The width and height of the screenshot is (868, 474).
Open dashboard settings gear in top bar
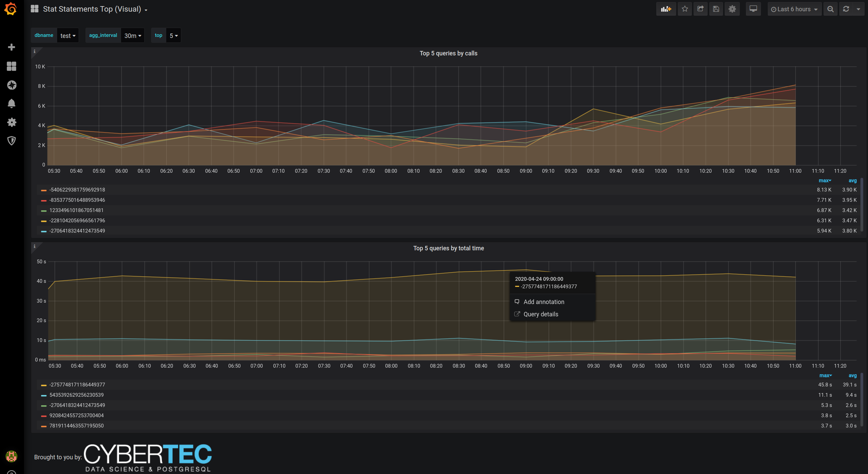(x=732, y=9)
